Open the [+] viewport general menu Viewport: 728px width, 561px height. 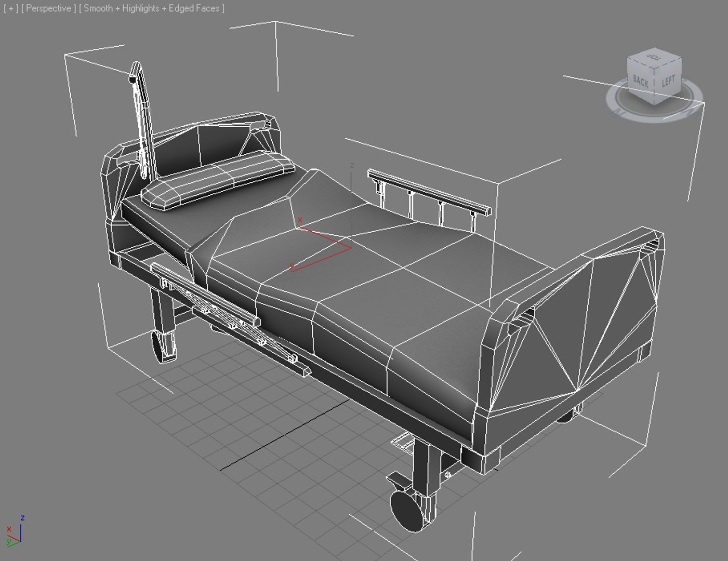click(x=10, y=8)
